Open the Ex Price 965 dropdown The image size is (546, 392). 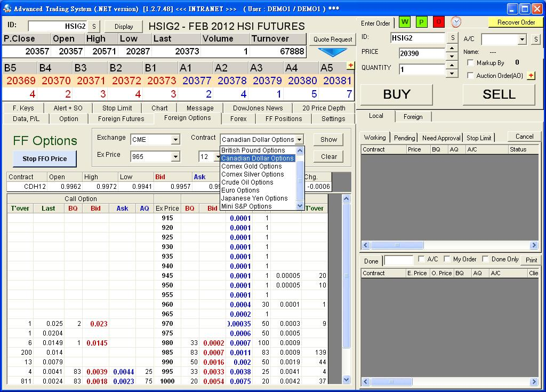[x=175, y=157]
